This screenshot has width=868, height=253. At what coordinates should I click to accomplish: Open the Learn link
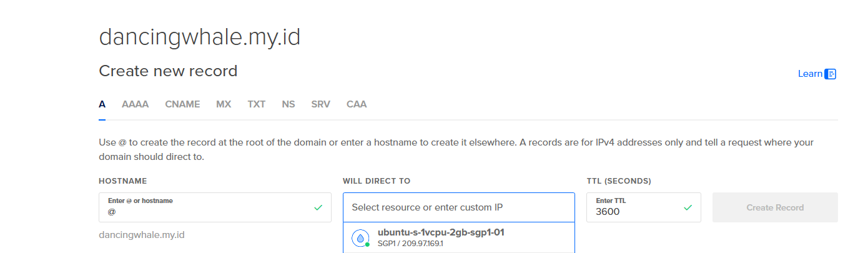[810, 74]
